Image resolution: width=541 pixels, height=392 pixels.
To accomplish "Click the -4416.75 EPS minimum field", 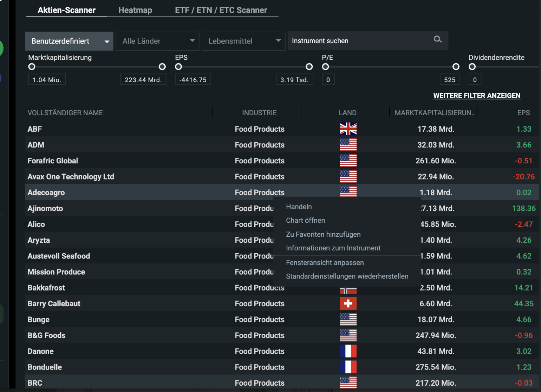I will click(x=193, y=80).
